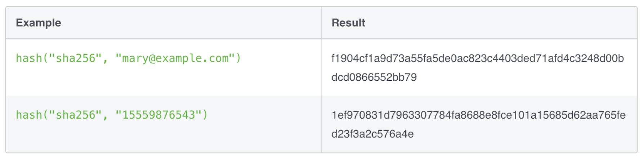
Task: Click the Result column header
Action: pyautogui.click(x=348, y=23)
